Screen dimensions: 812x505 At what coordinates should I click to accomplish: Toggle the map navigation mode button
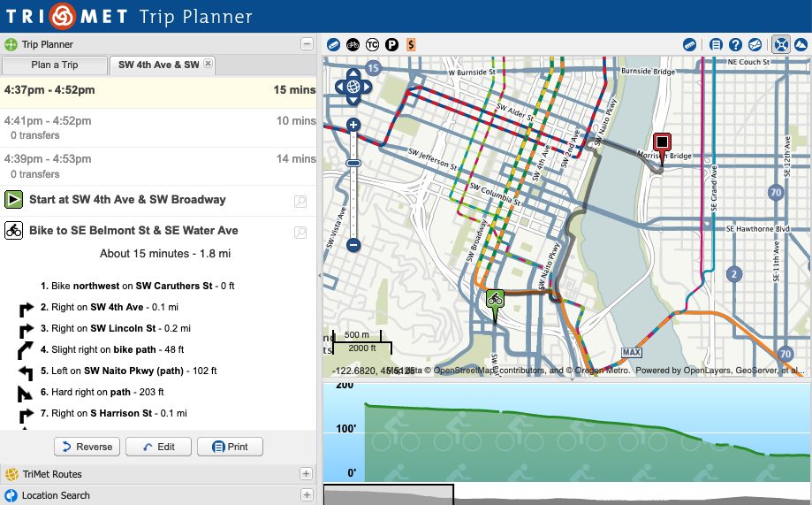point(781,44)
